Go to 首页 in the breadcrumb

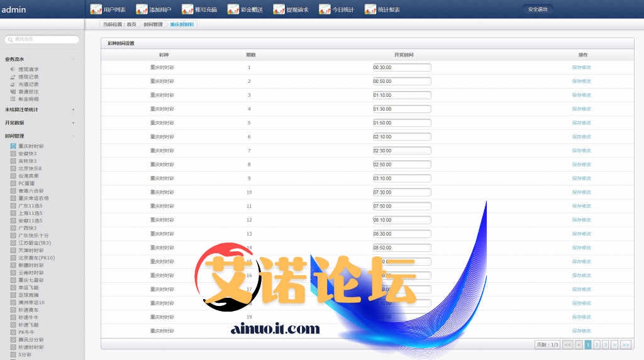click(131, 25)
